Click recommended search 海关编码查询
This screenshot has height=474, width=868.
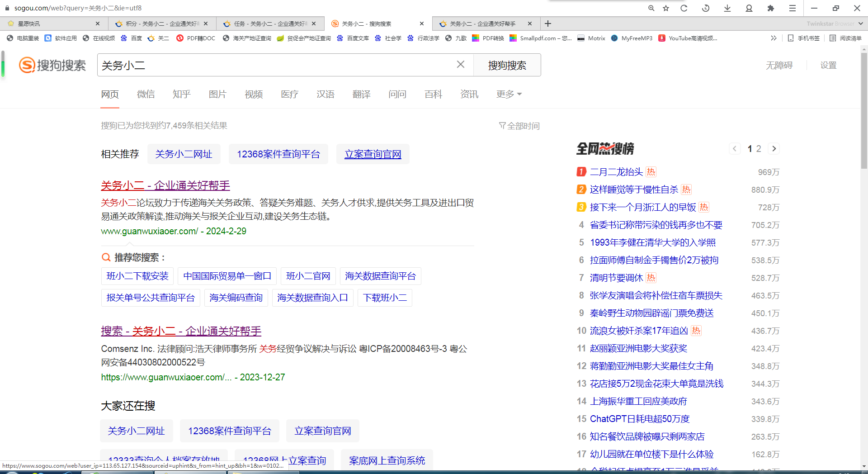tap(236, 298)
